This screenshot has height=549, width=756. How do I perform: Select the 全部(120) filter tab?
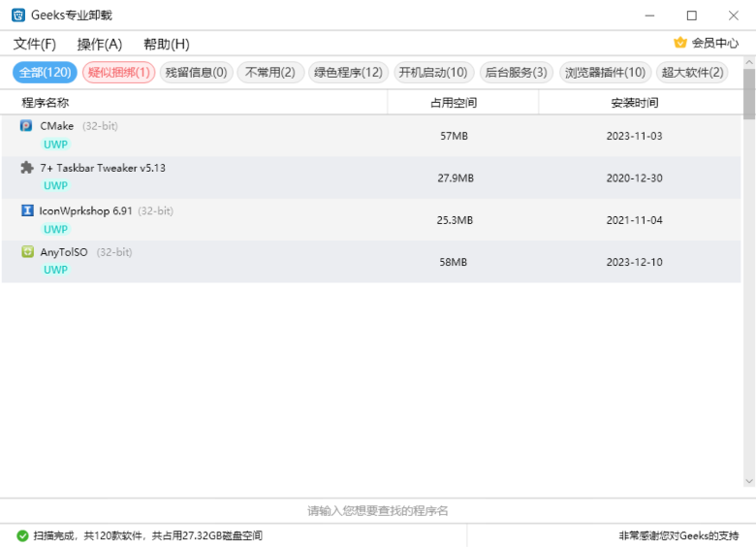(45, 73)
